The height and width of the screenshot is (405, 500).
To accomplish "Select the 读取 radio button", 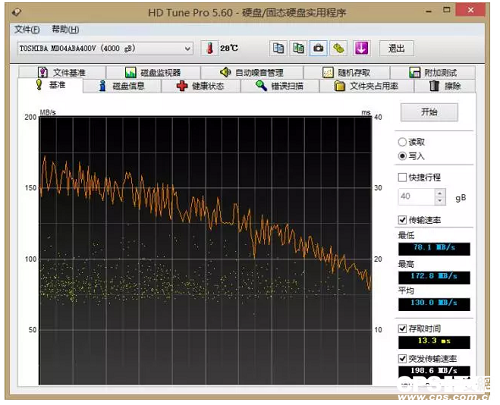I will point(402,142).
